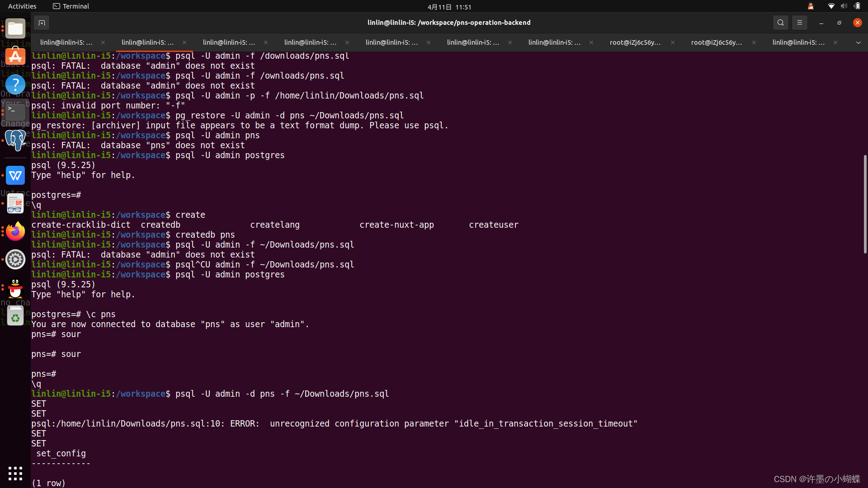Switch to the first linlin@linlin-i5 tab
The width and height of the screenshot is (868, 488).
point(66,42)
